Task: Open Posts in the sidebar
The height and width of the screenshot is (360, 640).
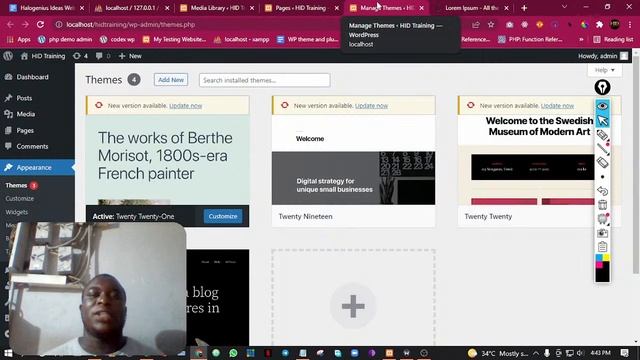Action: [x=24, y=98]
